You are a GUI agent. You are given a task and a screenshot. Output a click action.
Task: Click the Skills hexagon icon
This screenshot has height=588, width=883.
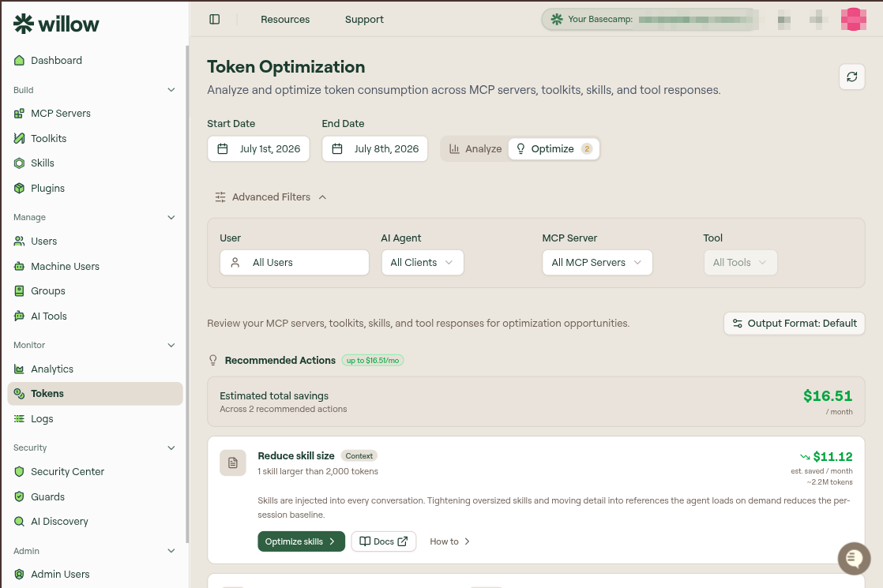(19, 163)
